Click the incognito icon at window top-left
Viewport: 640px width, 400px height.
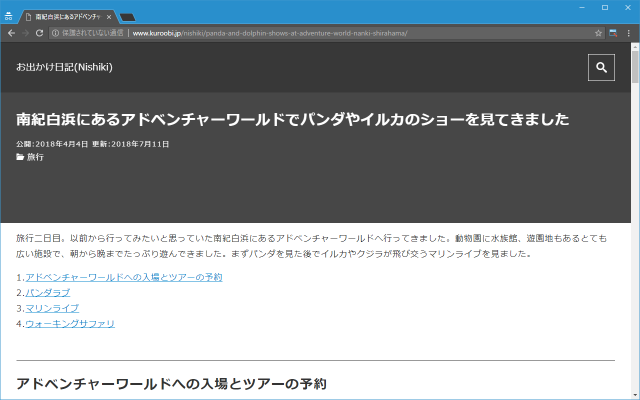tap(8, 16)
